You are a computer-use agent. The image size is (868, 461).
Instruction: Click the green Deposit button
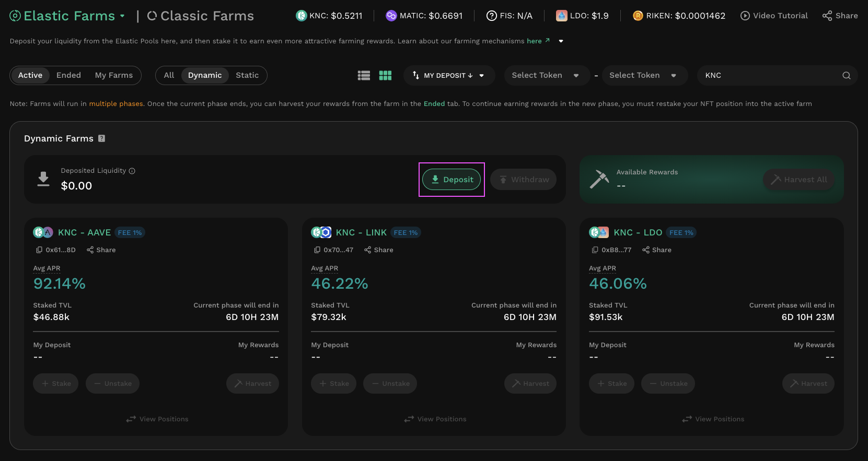452,180
